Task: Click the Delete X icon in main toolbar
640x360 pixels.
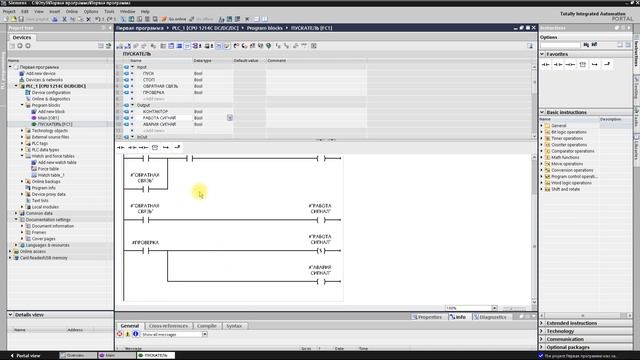Action: (88, 19)
